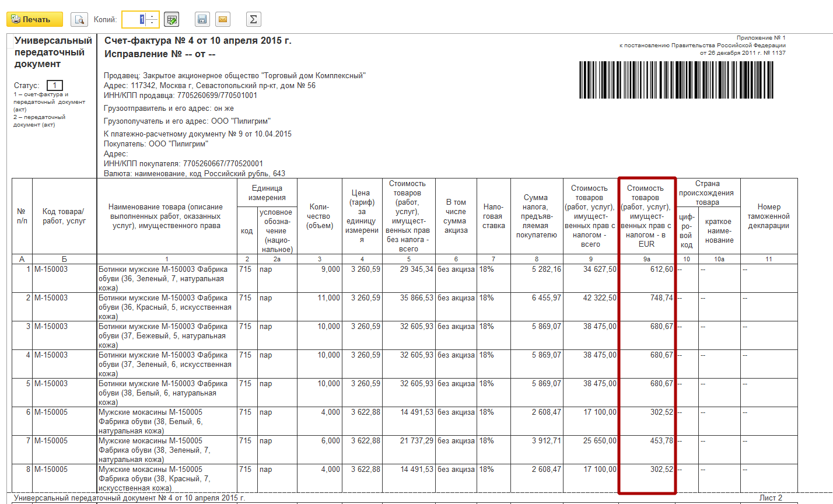Click the 'Страна происхождения товара' header
Viewport: 833px width, 504px height.
coord(707,193)
